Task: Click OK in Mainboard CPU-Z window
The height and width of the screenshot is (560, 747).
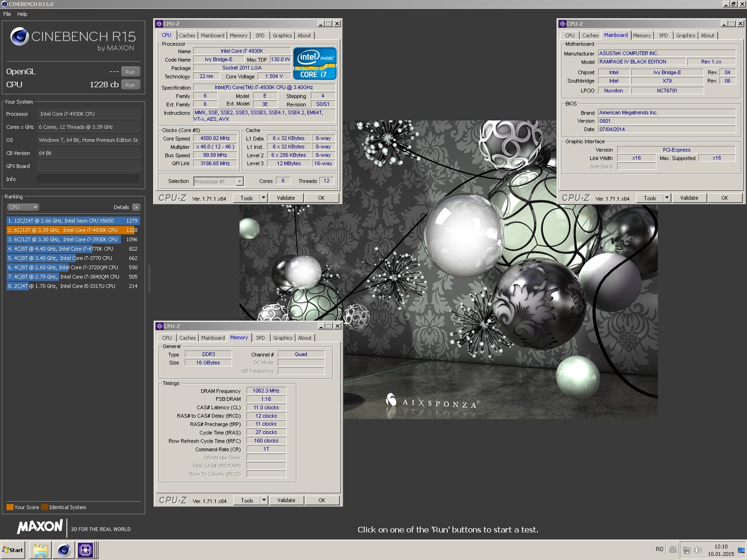Action: pos(725,198)
